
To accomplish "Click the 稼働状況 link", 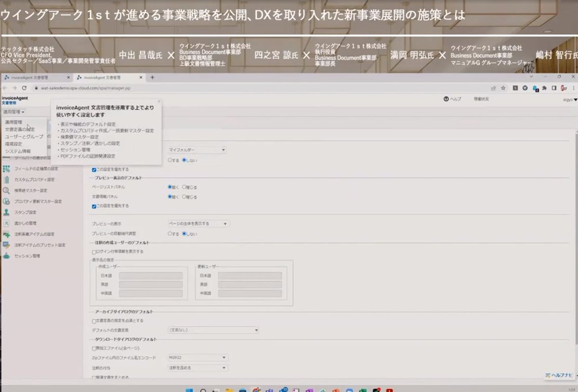I will tap(481, 99).
